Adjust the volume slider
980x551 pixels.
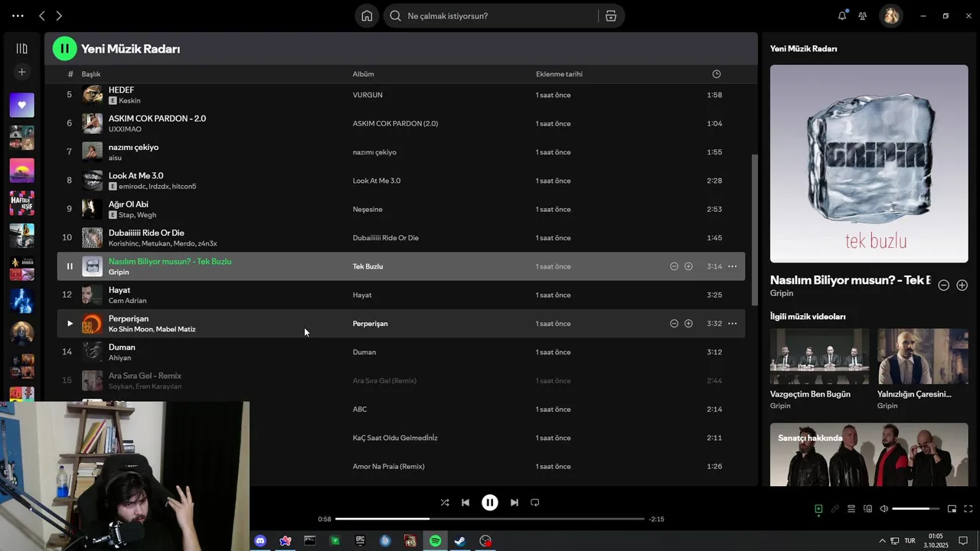tap(915, 509)
